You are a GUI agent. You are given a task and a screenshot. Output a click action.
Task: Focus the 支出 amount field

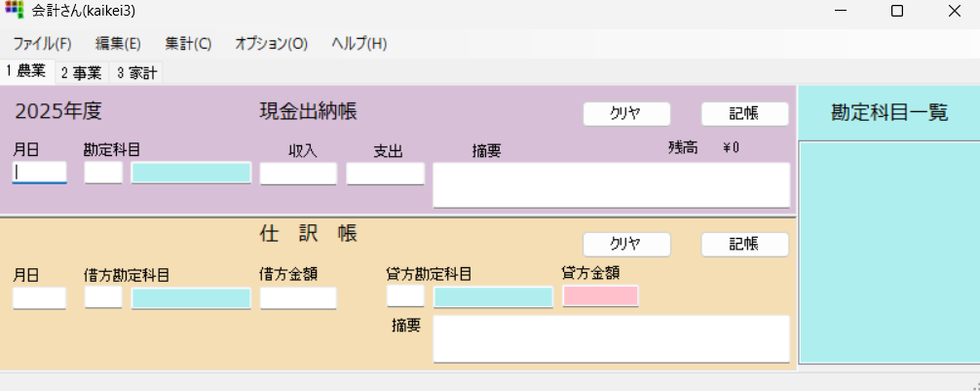[386, 174]
